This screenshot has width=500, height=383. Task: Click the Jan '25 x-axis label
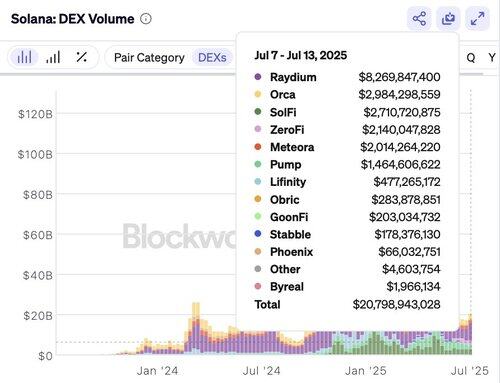366,371
